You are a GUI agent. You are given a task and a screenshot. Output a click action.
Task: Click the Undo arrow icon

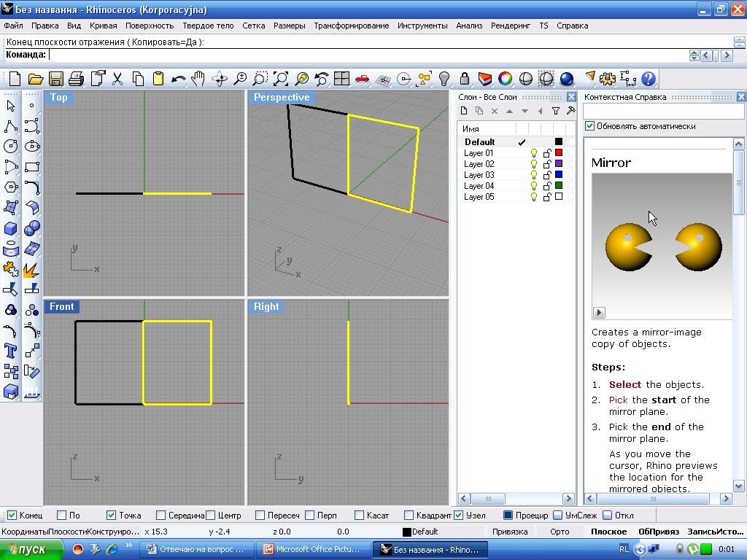point(178,79)
